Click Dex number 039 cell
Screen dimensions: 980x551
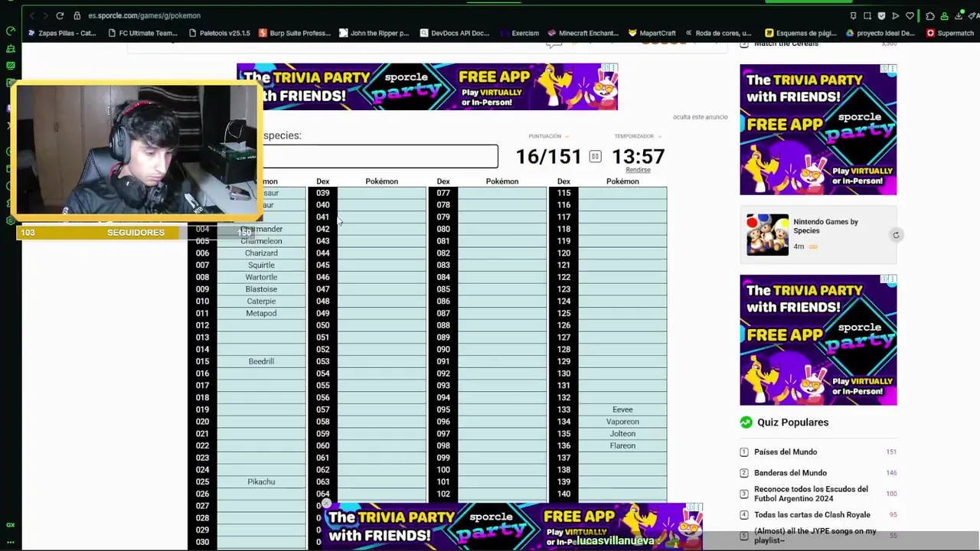click(323, 193)
